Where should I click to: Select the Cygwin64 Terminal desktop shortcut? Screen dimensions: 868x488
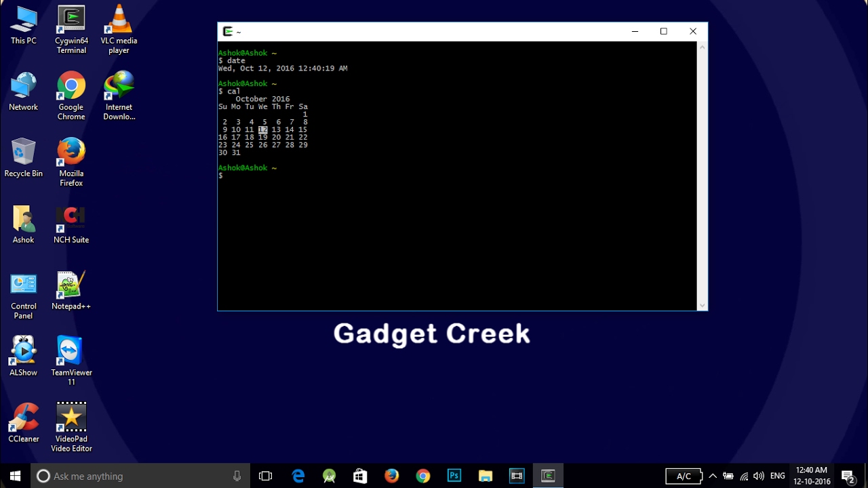(x=71, y=30)
